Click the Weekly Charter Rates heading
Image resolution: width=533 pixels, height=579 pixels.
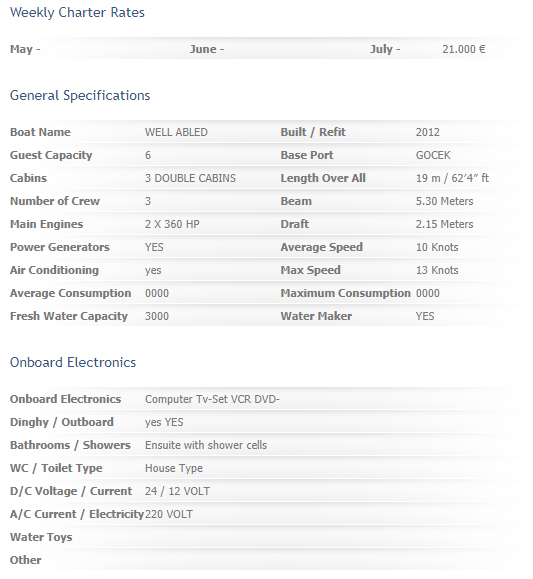[77, 13]
